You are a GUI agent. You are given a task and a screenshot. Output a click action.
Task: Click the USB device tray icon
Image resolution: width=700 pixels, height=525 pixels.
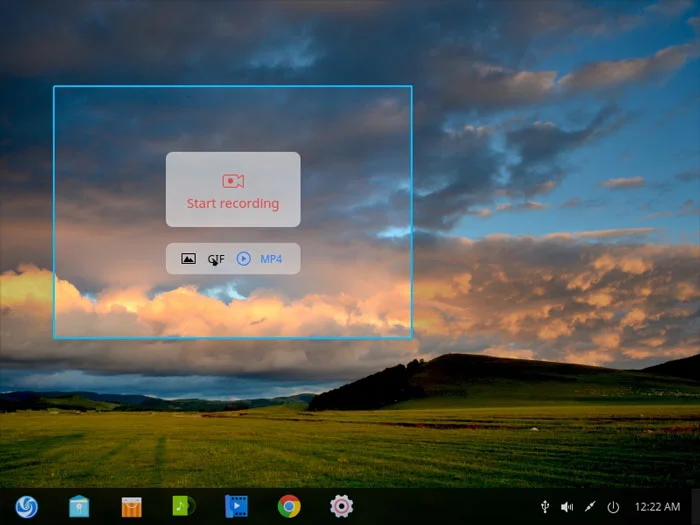coord(545,507)
